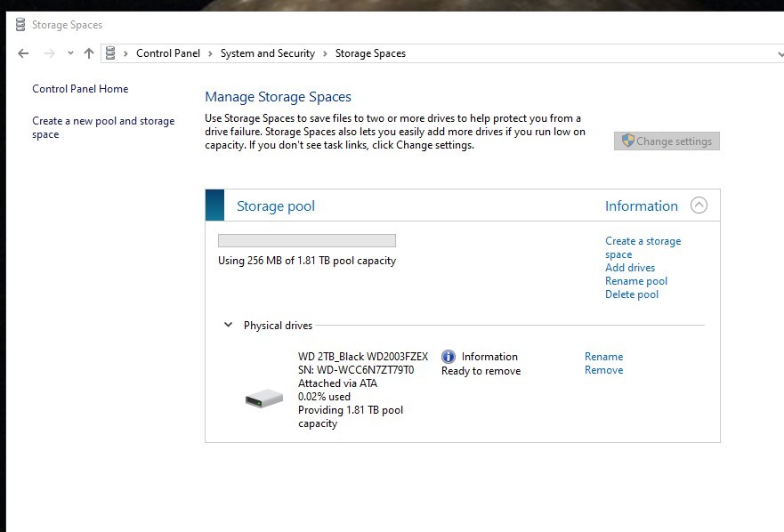Open Control Panel Home link
The height and width of the screenshot is (532, 784).
coord(80,89)
